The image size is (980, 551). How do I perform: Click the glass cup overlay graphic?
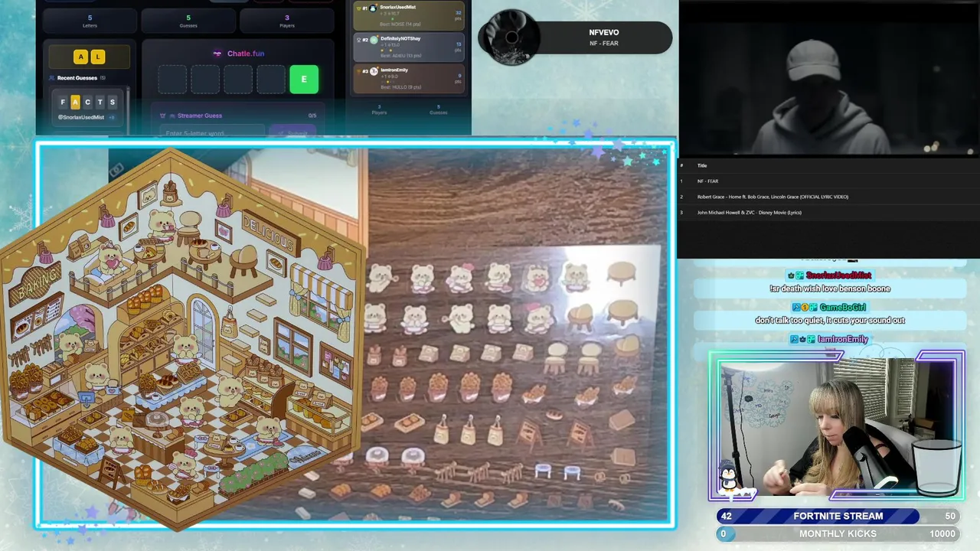click(x=937, y=468)
